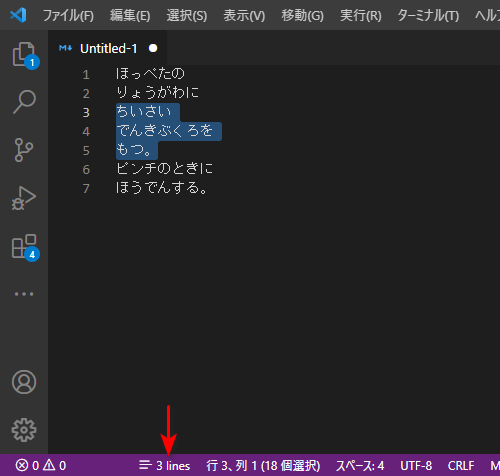500x476 pixels.
Task: Open the Run and Debug view
Action: (24, 198)
